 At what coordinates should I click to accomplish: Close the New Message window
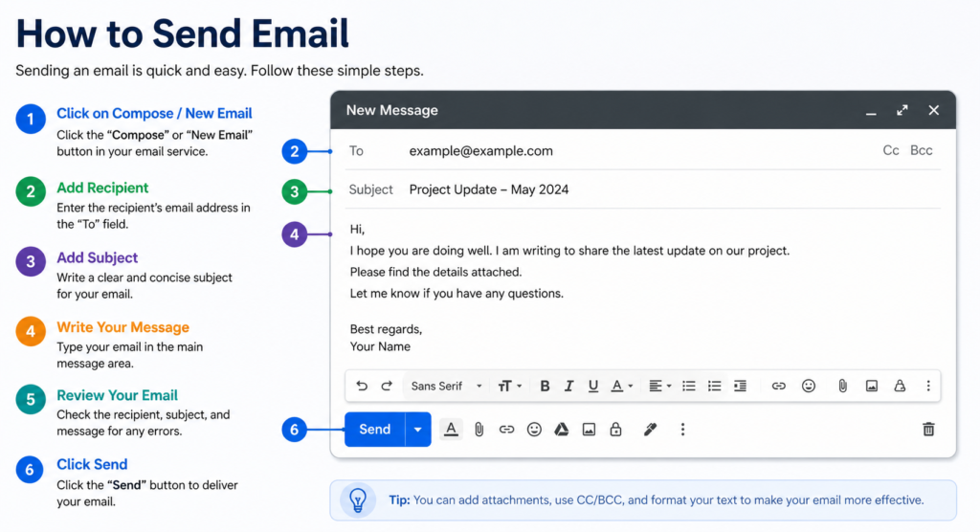[x=934, y=111]
